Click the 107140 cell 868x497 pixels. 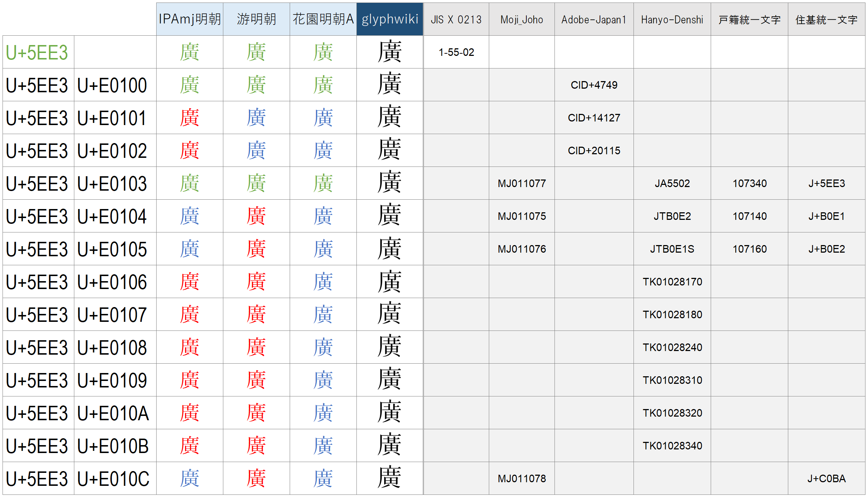click(x=749, y=216)
